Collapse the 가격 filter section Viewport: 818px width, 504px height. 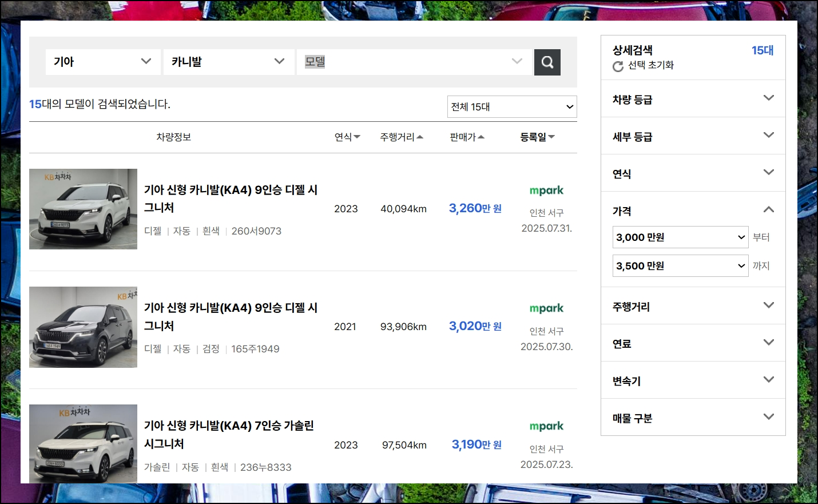[x=693, y=210]
